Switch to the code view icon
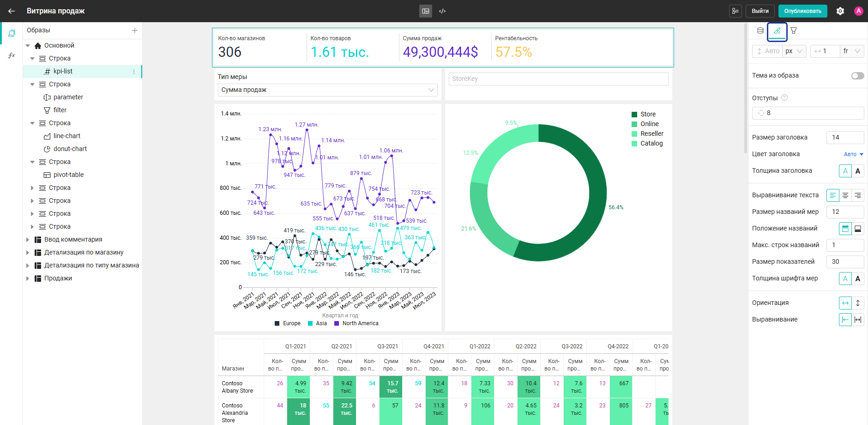This screenshot has height=425, width=868. (442, 11)
